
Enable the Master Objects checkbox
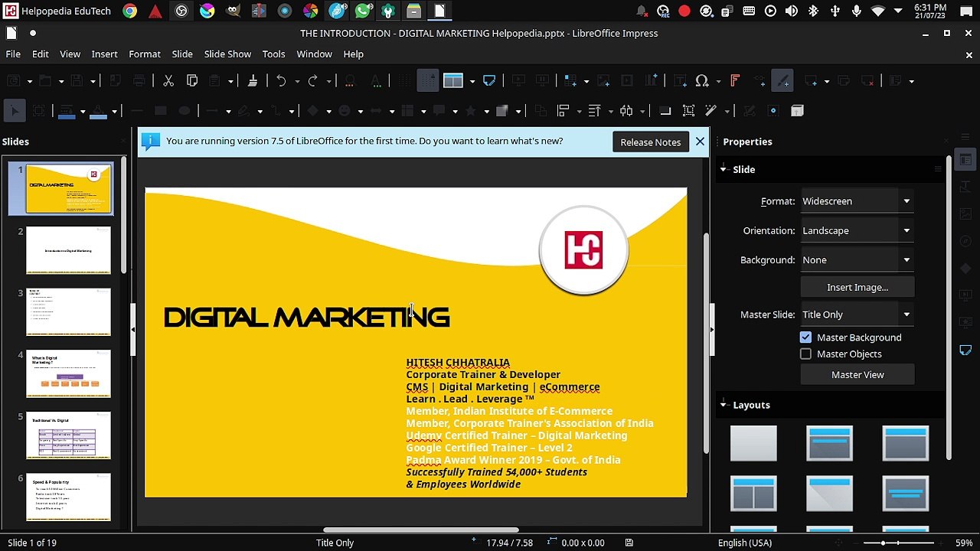click(805, 354)
